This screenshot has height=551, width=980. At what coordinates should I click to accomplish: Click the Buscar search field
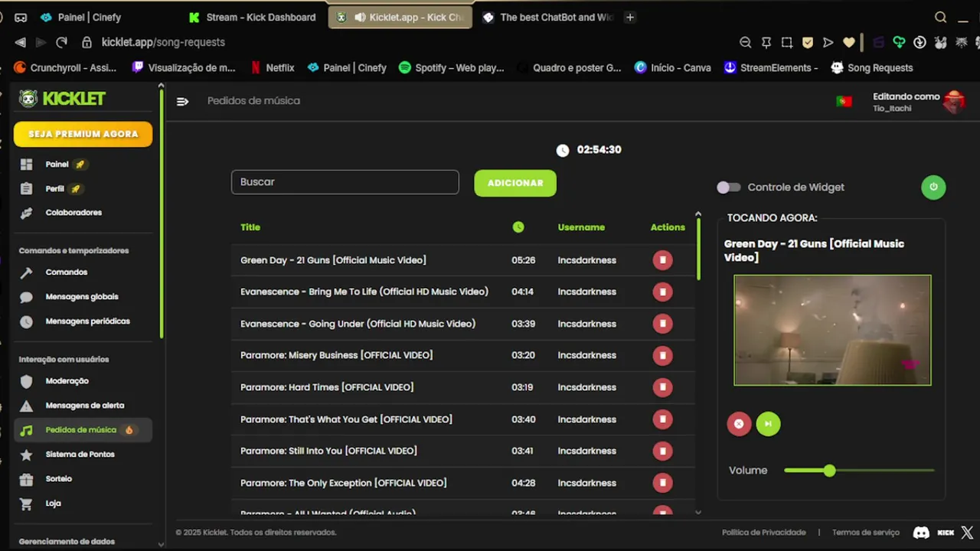[x=345, y=182]
